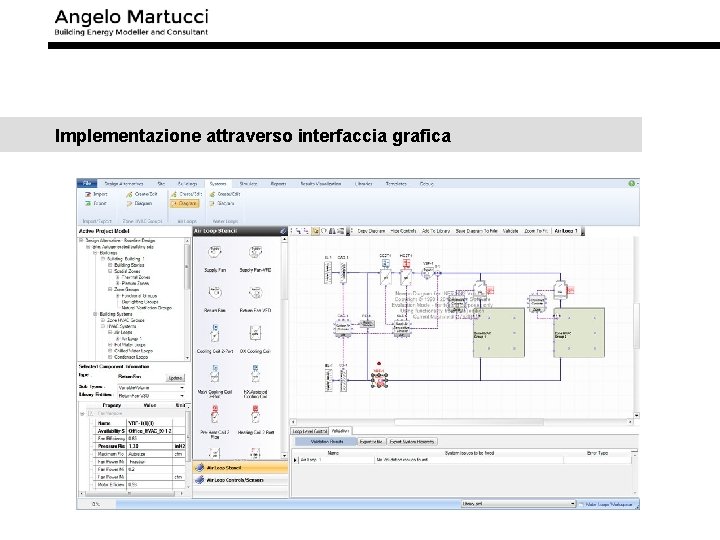720x540 pixels.
Task: Click the diagram horizontal scrollbar
Action: [468, 422]
